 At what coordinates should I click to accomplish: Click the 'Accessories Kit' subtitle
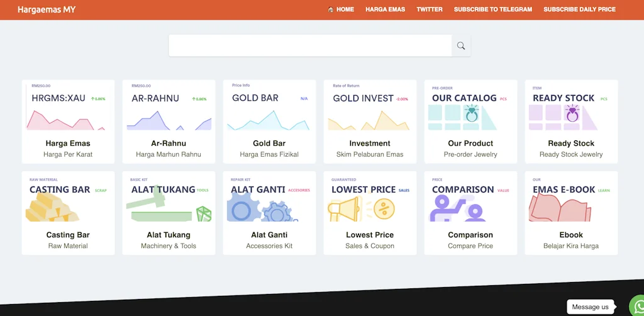[269, 246]
